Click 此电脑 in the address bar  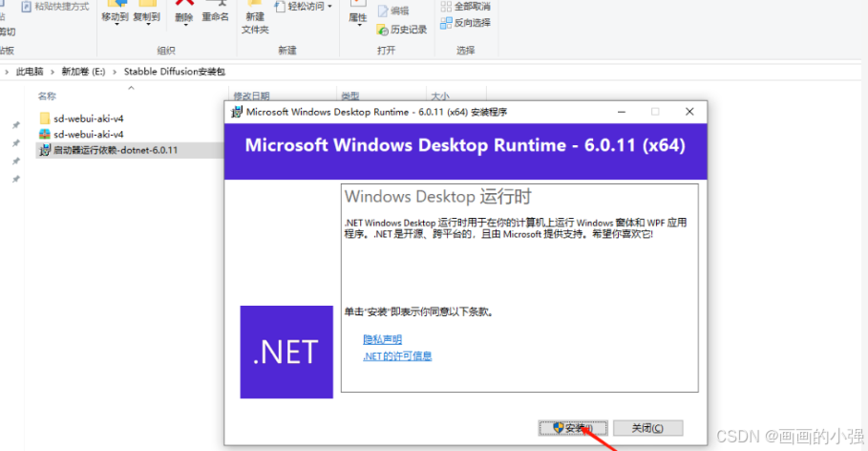coord(30,72)
